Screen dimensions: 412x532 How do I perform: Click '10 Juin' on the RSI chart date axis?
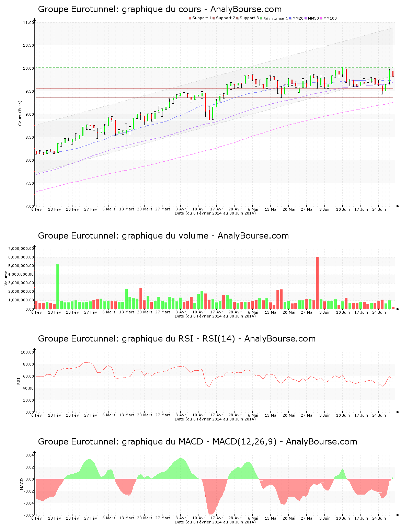pyautogui.click(x=343, y=415)
